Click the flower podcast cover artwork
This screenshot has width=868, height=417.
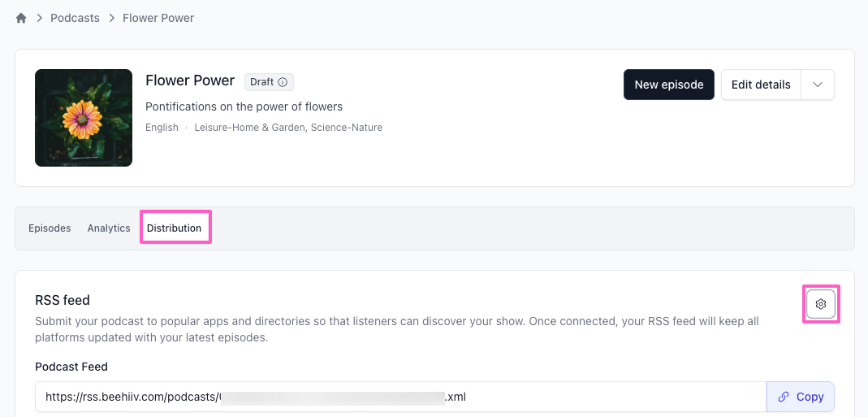(x=84, y=118)
